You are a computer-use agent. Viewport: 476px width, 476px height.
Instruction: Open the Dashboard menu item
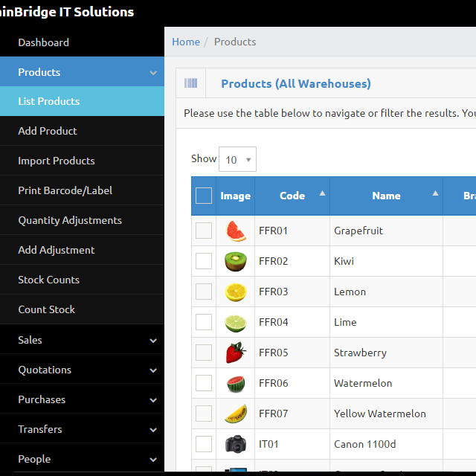tap(82, 42)
